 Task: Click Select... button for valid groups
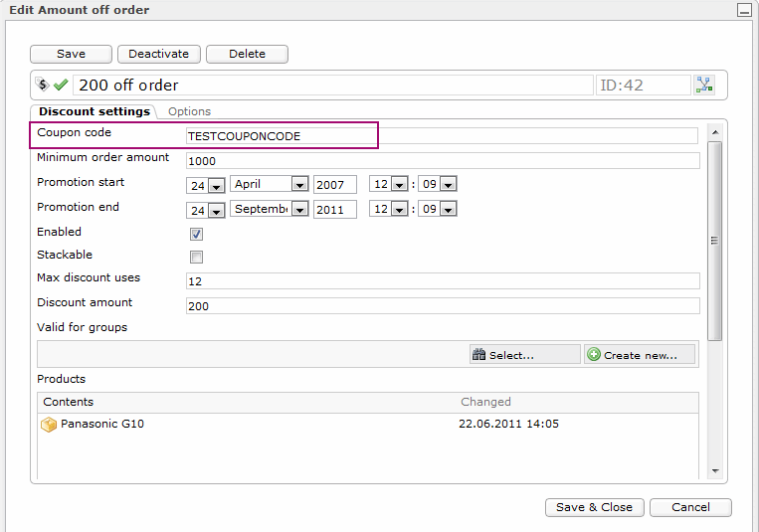tap(524, 355)
